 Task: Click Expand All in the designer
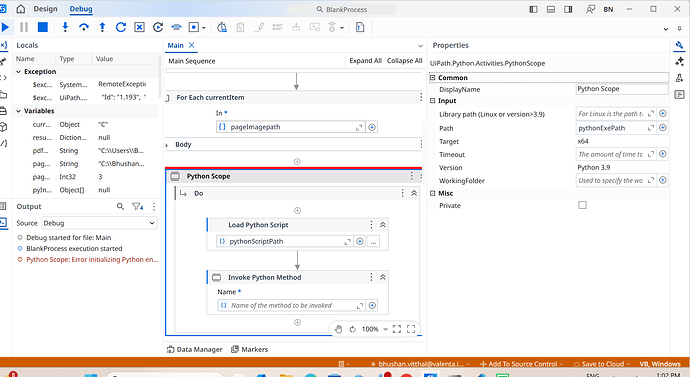(x=365, y=61)
